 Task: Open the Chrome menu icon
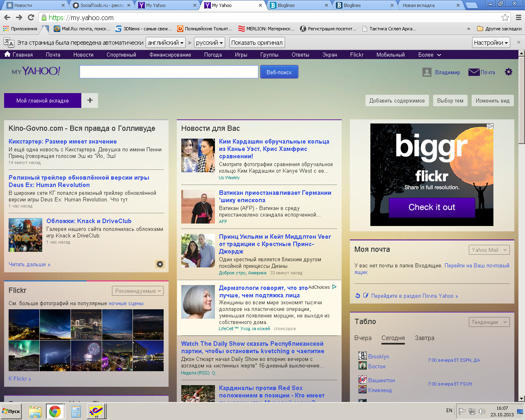[518, 18]
